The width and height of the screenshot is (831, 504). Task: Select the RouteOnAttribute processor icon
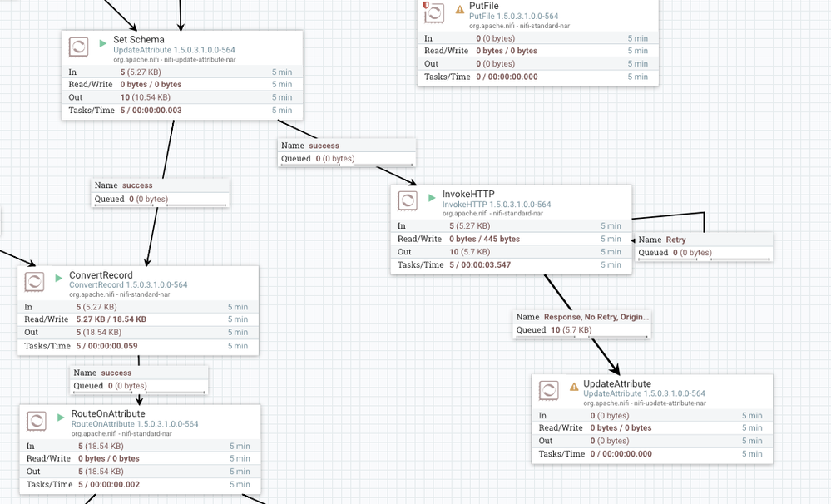35,422
